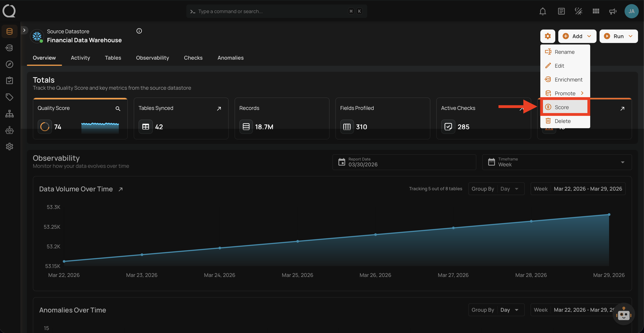Click Quality Score magnifier icon
The height and width of the screenshot is (333, 644).
click(x=118, y=109)
